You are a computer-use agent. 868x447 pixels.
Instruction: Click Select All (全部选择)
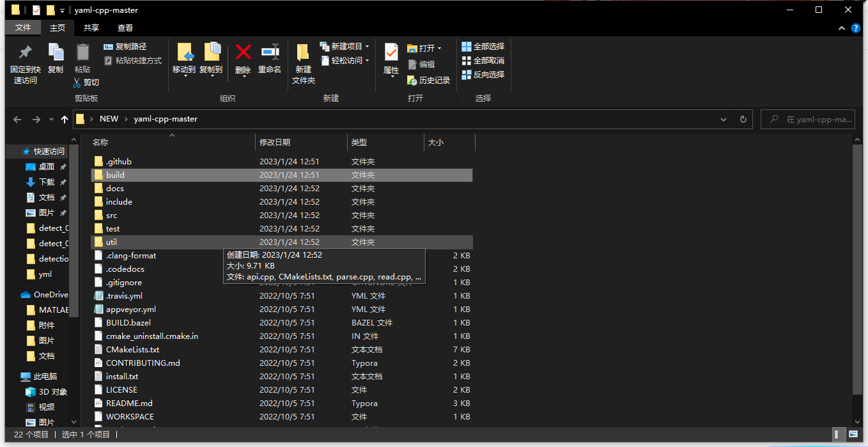483,47
